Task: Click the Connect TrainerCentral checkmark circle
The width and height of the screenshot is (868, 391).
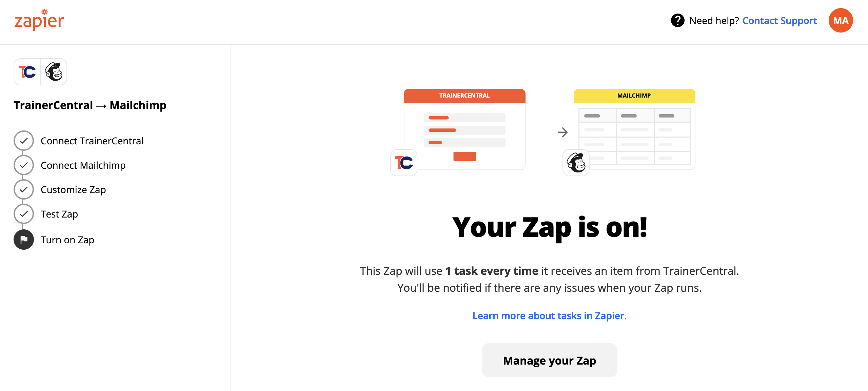Action: click(x=24, y=141)
